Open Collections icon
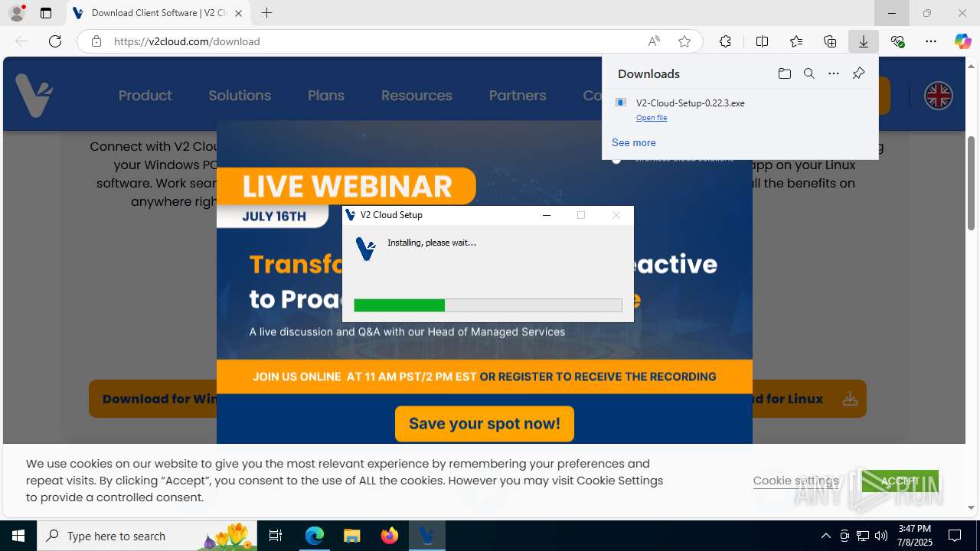The height and width of the screenshot is (551, 980). pyautogui.click(x=830, y=41)
